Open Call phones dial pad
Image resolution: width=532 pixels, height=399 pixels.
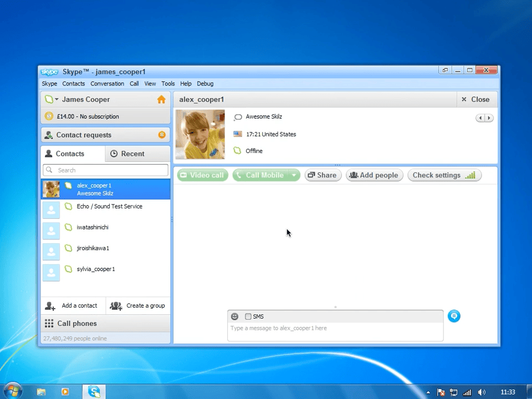[x=105, y=323]
